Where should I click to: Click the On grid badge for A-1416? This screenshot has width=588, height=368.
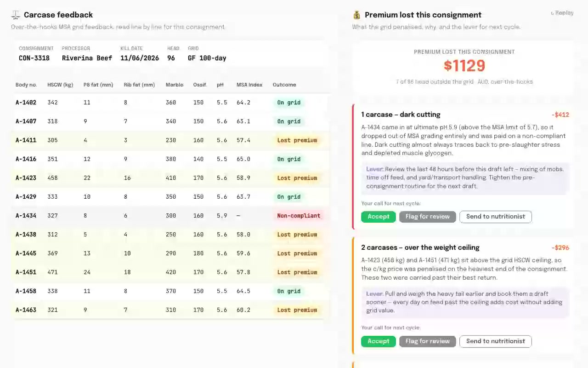pos(289,159)
